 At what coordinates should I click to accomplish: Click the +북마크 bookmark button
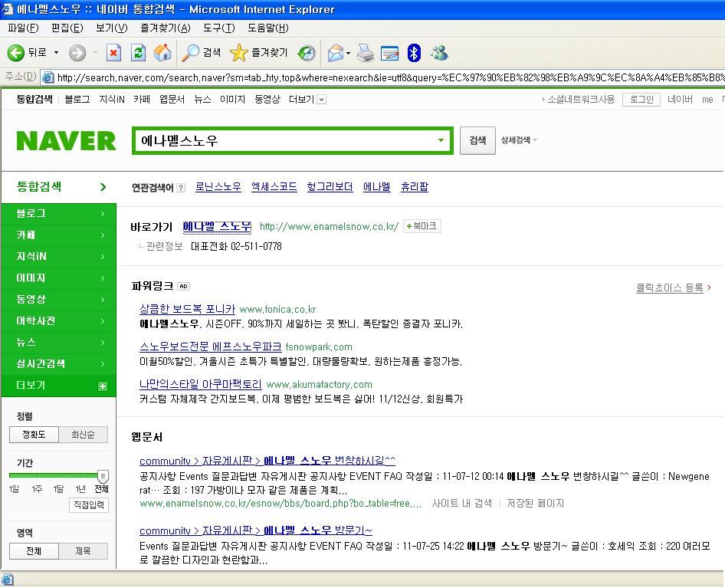[422, 226]
